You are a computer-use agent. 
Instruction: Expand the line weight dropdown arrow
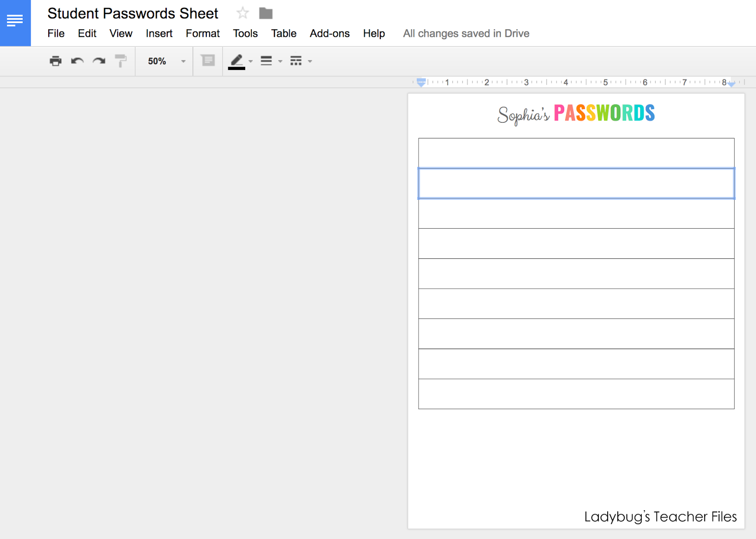280,62
